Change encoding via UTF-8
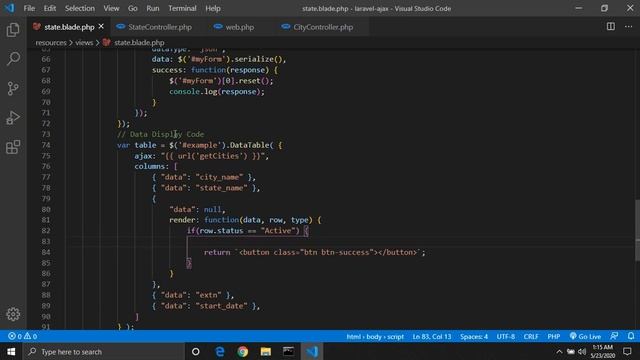The height and width of the screenshot is (360, 640). tap(505, 336)
